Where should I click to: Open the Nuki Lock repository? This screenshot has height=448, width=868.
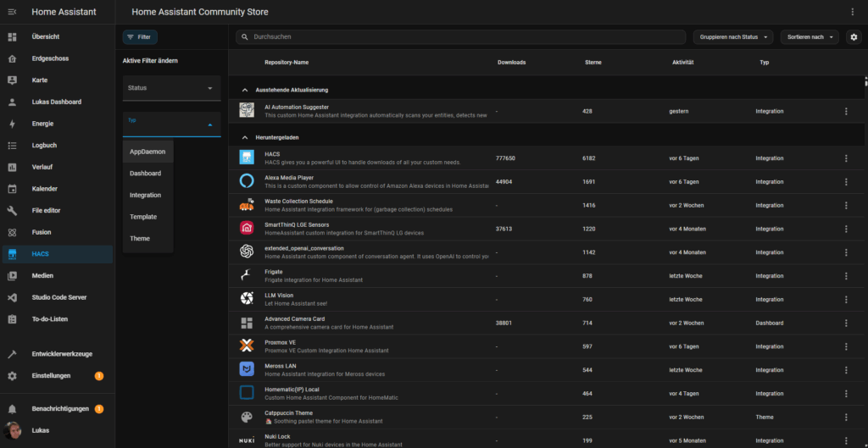pyautogui.click(x=546, y=440)
